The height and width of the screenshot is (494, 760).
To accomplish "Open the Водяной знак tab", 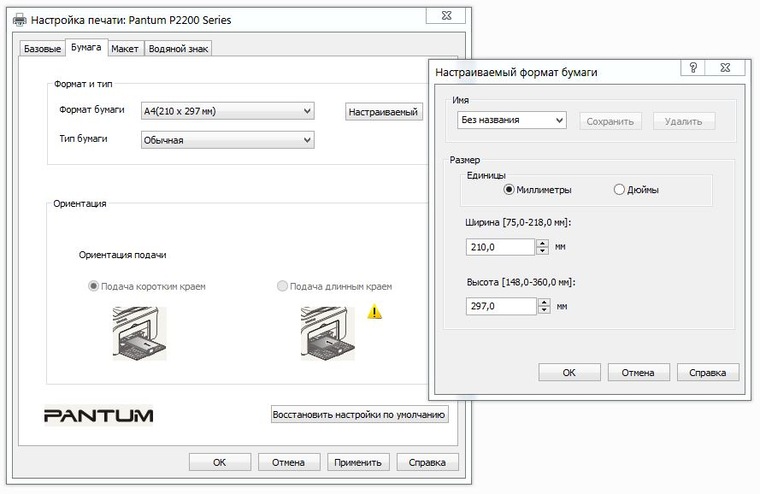I will [x=178, y=48].
